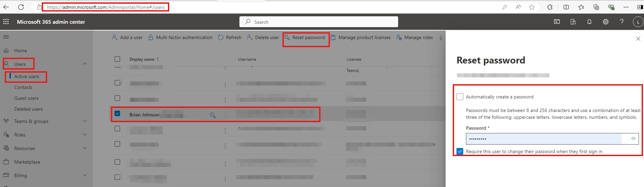This screenshot has height=187, width=644.
Task: Click the password key icon in address bar
Action: click(x=505, y=7)
